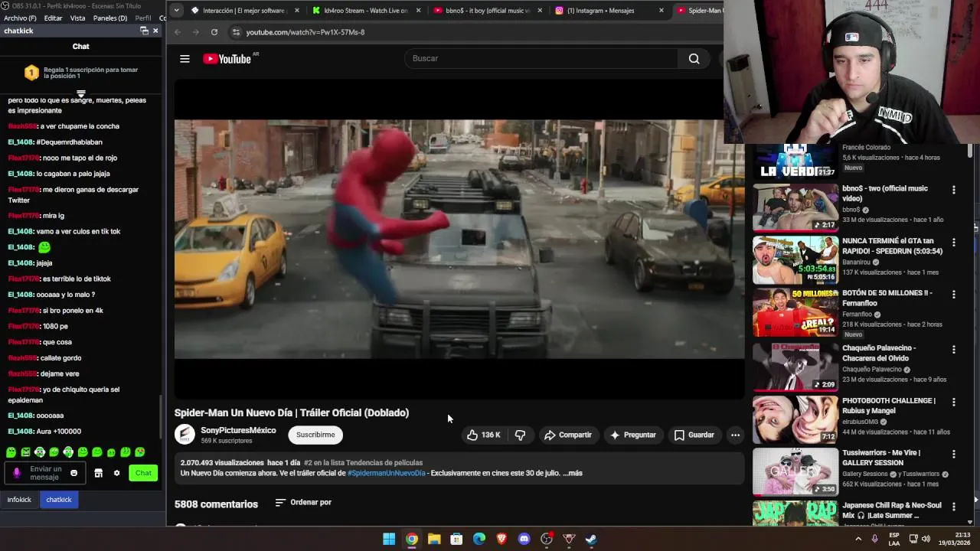Image resolution: width=980 pixels, height=551 pixels.
Task: Open Tussiwarriors Me Vire video title
Action: [881, 458]
